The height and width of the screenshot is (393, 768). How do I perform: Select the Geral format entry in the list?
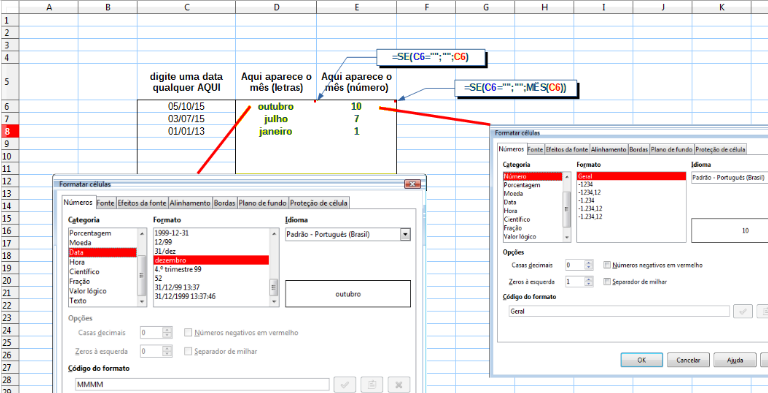point(631,176)
